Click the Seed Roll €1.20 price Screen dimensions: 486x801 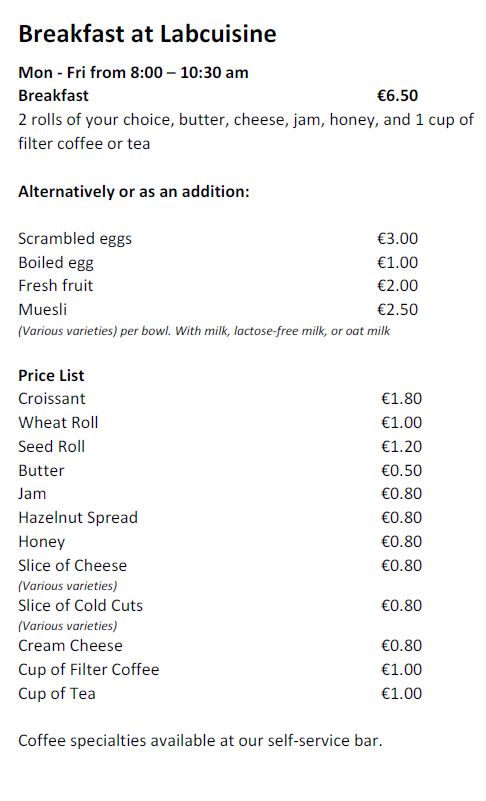pos(402,446)
